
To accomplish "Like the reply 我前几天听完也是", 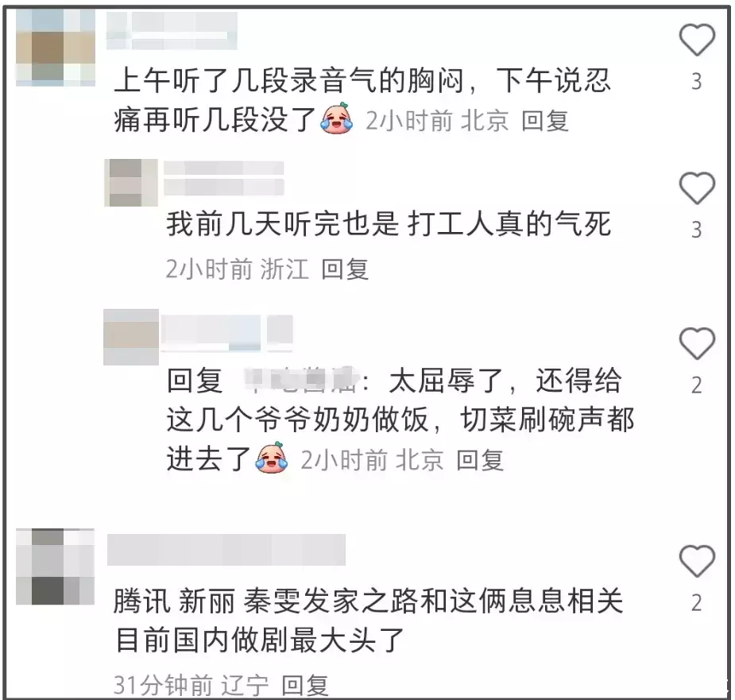I will click(697, 188).
